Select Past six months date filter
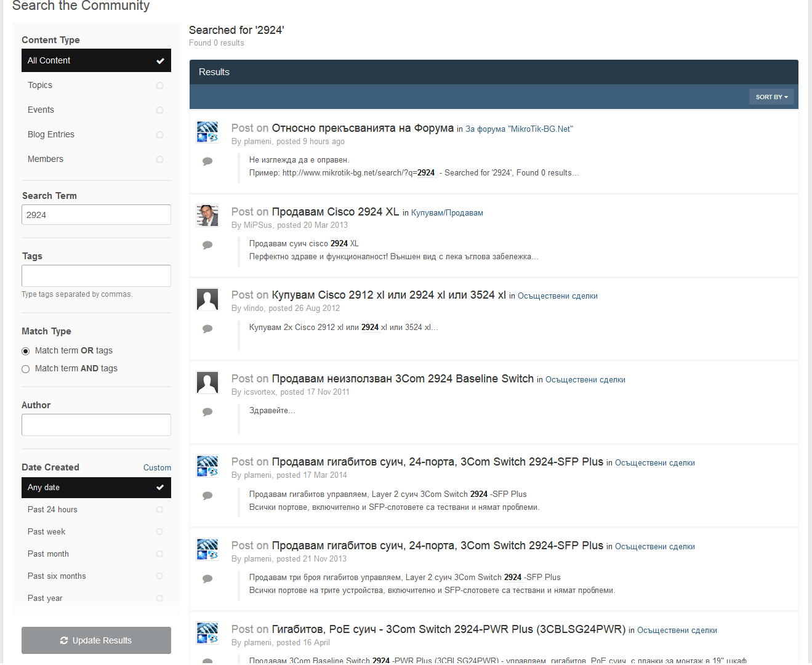This screenshot has height=665, width=812. click(95, 576)
